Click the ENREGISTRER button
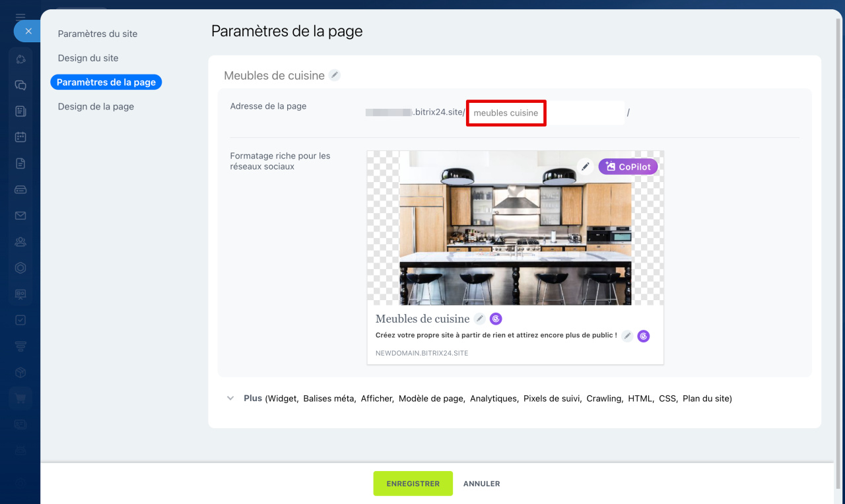The height and width of the screenshot is (504, 845). tap(413, 483)
